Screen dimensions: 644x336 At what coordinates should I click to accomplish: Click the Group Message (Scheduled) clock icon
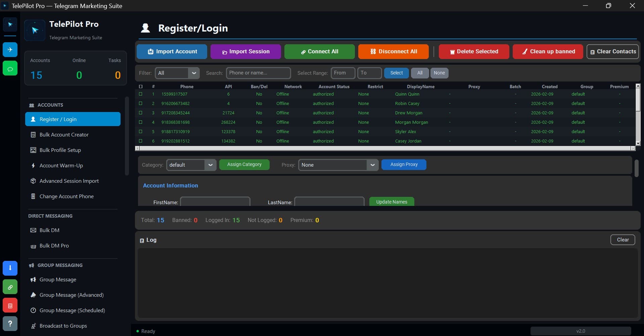point(33,311)
